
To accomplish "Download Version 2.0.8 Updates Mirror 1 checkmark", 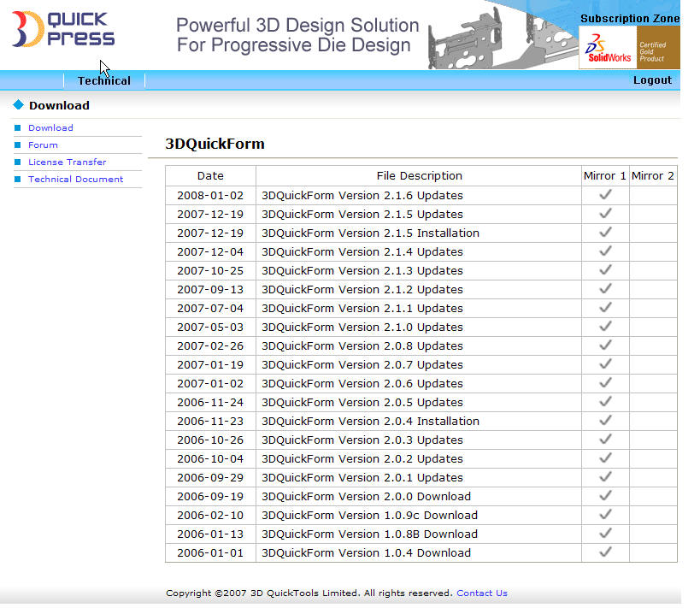I will coord(605,345).
